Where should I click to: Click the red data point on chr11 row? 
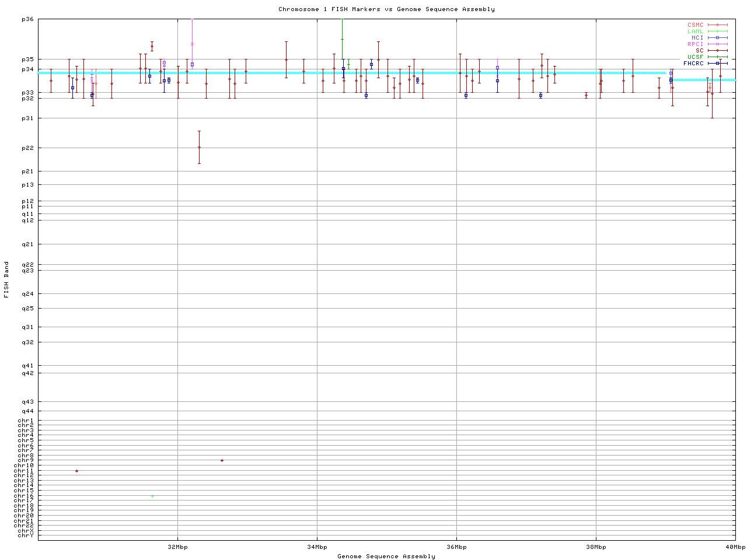76,471
